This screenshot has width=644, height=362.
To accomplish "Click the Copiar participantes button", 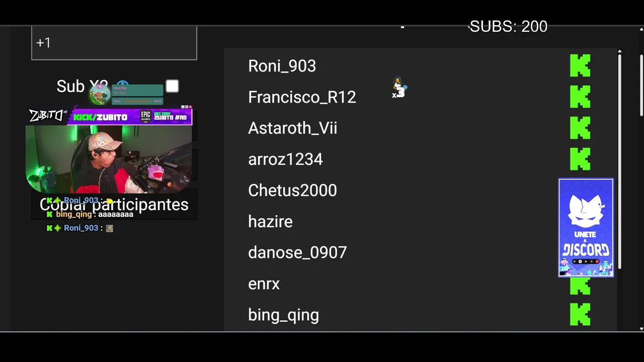I will [x=114, y=205].
